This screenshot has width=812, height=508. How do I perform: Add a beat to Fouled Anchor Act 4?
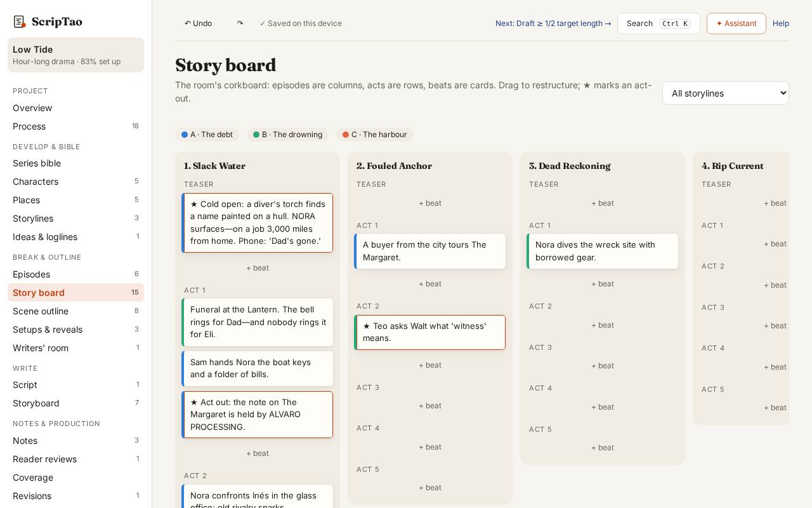(430, 447)
